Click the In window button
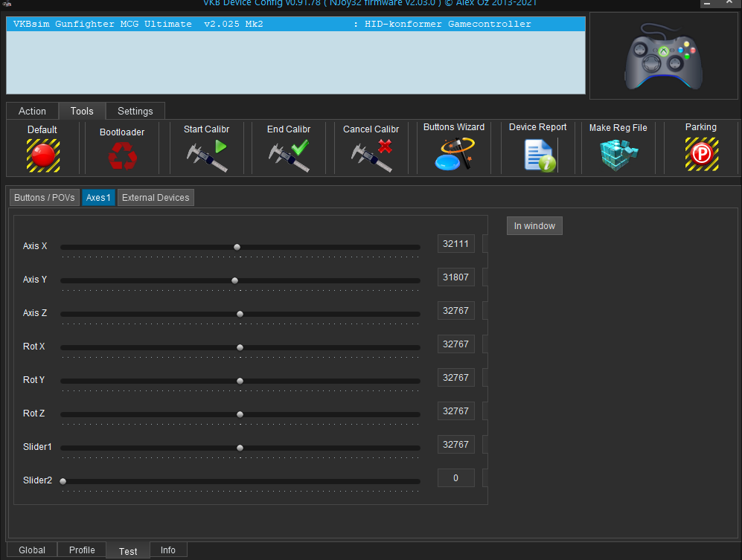The image size is (742, 560). pos(534,226)
